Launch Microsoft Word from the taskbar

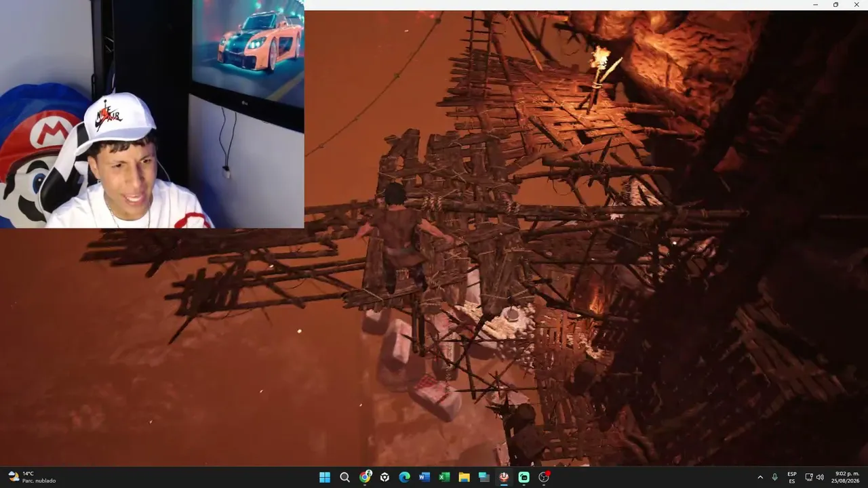click(x=425, y=477)
